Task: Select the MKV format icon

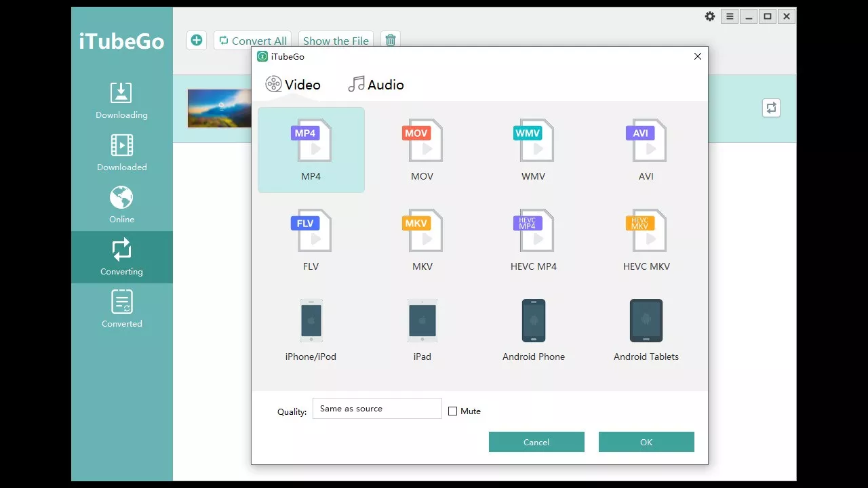Action: [x=422, y=231]
